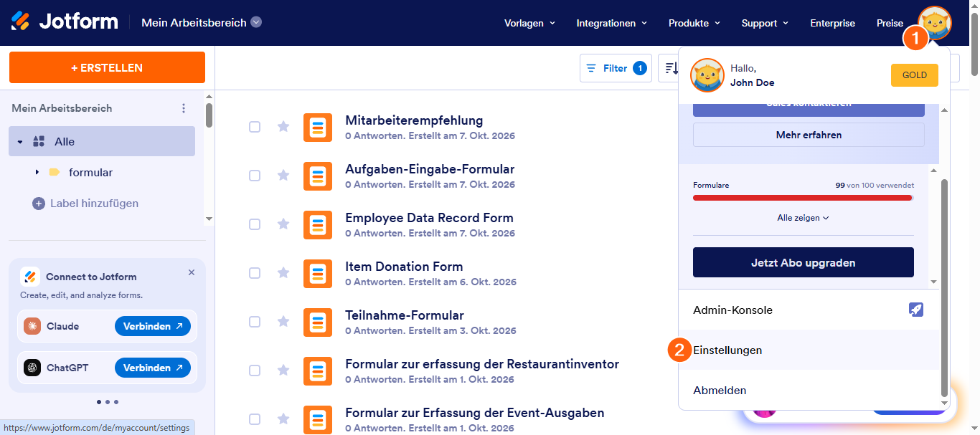Click the ChatGPT icon in Connect panel
Viewport: 980px width, 435px height.
click(x=32, y=368)
